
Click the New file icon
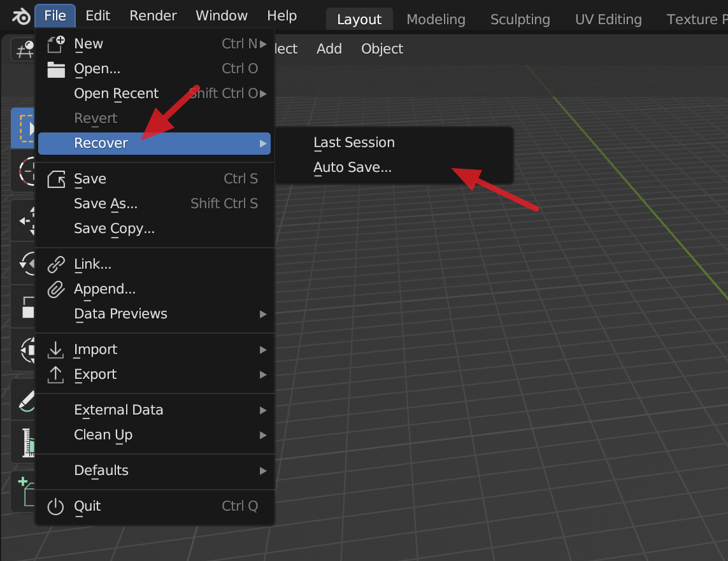click(x=55, y=44)
